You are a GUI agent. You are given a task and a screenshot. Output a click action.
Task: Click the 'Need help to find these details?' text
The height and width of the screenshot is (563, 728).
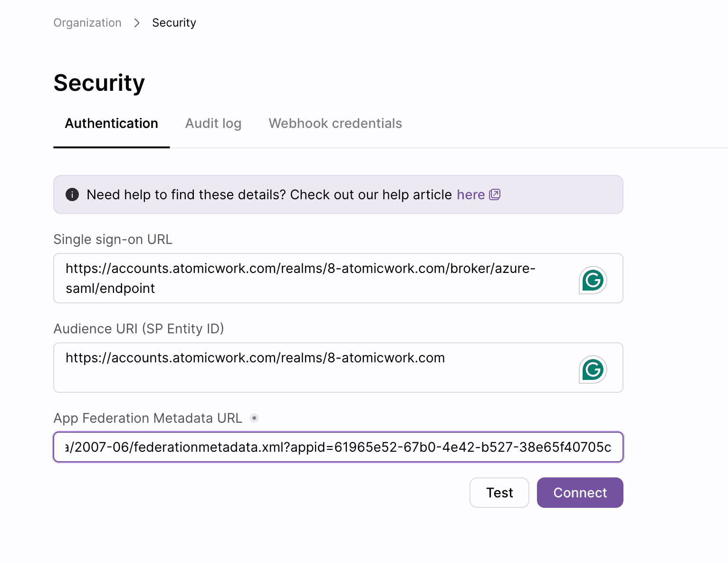[186, 194]
